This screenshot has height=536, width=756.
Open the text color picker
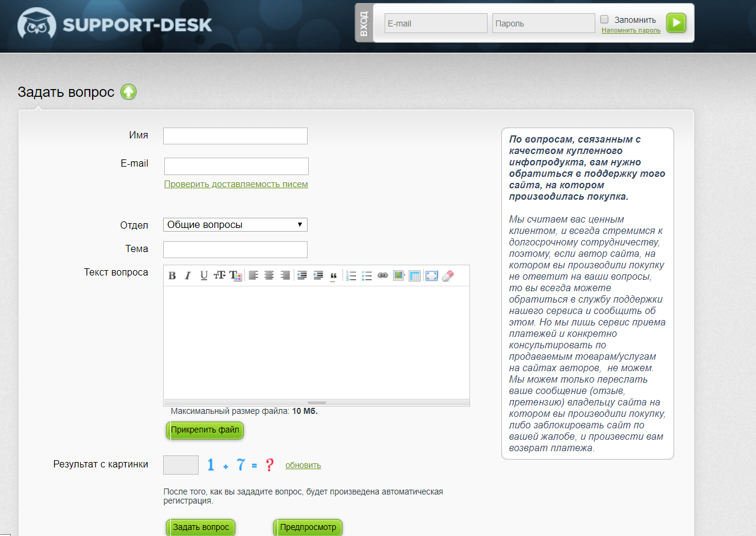pyautogui.click(x=235, y=276)
